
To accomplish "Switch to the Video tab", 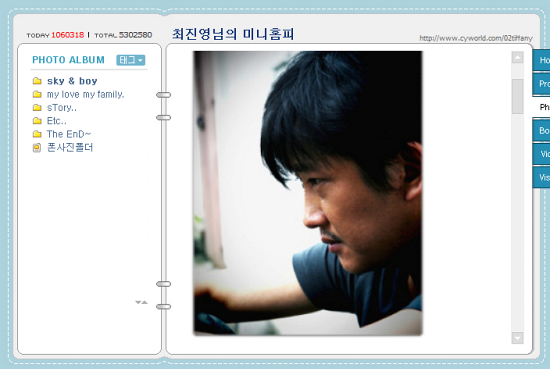I will pyautogui.click(x=541, y=154).
